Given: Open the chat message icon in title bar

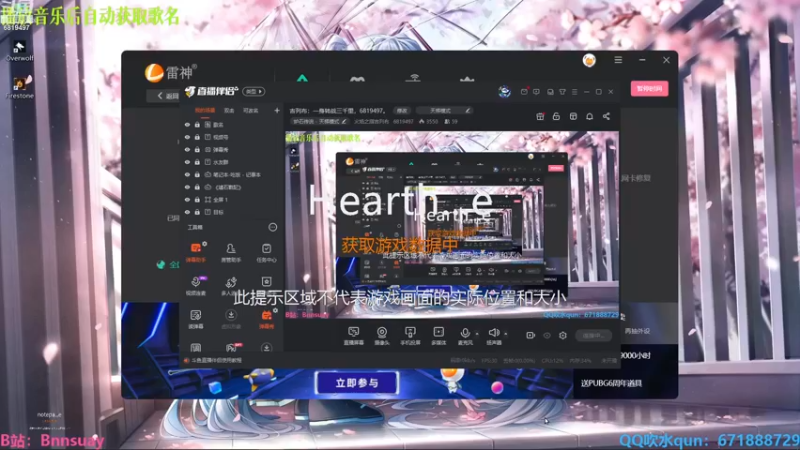Looking at the screenshot, I should [x=536, y=92].
